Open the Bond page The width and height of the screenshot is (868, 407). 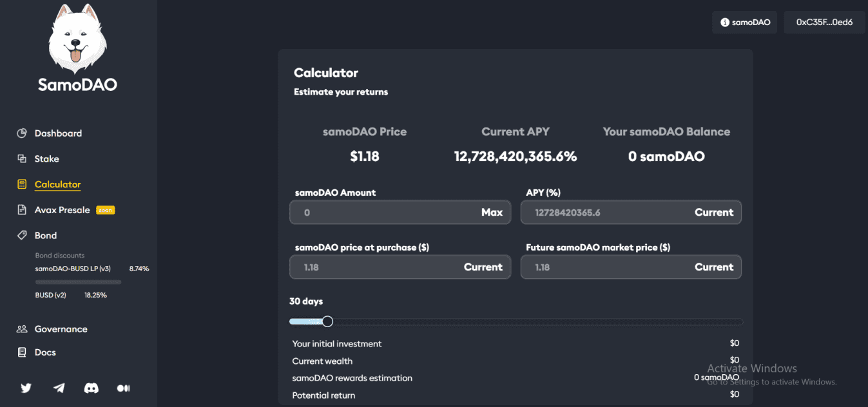point(46,236)
